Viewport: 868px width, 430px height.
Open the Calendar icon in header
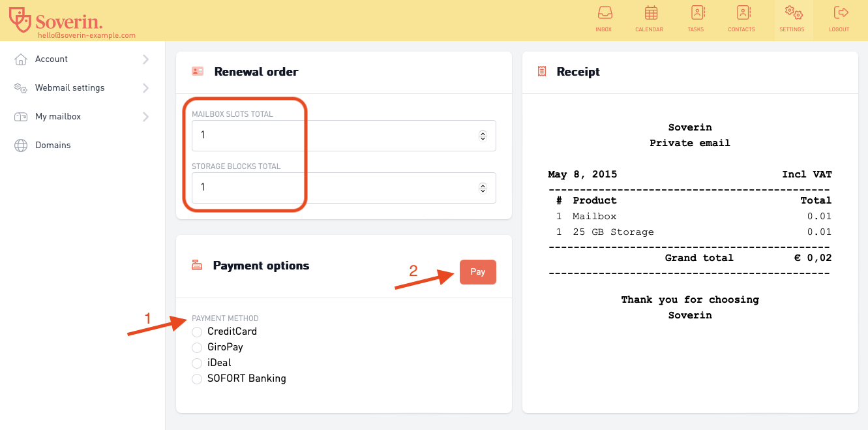(x=650, y=12)
